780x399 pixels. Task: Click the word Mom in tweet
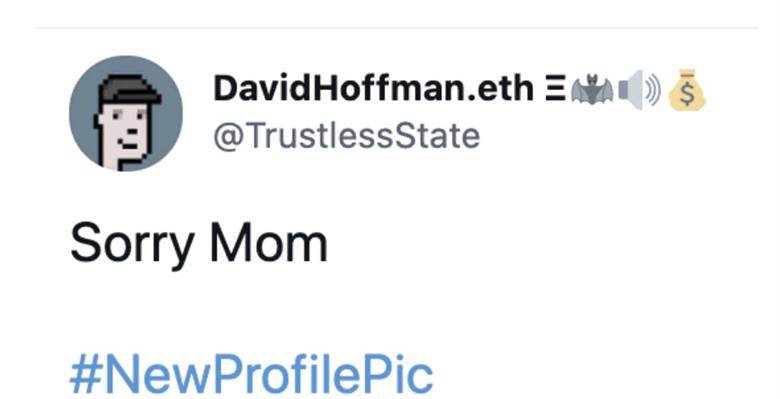pyautogui.click(x=269, y=243)
